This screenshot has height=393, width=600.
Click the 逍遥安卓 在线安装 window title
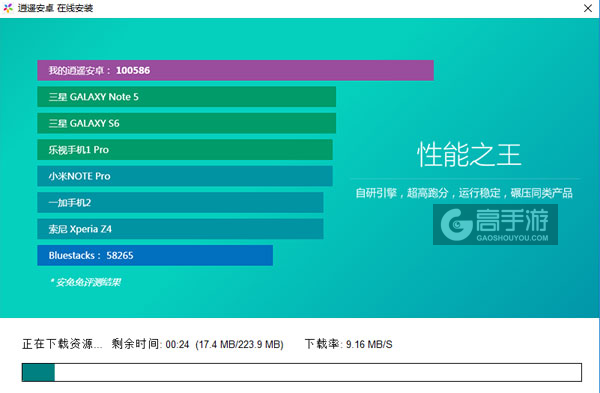click(55, 8)
